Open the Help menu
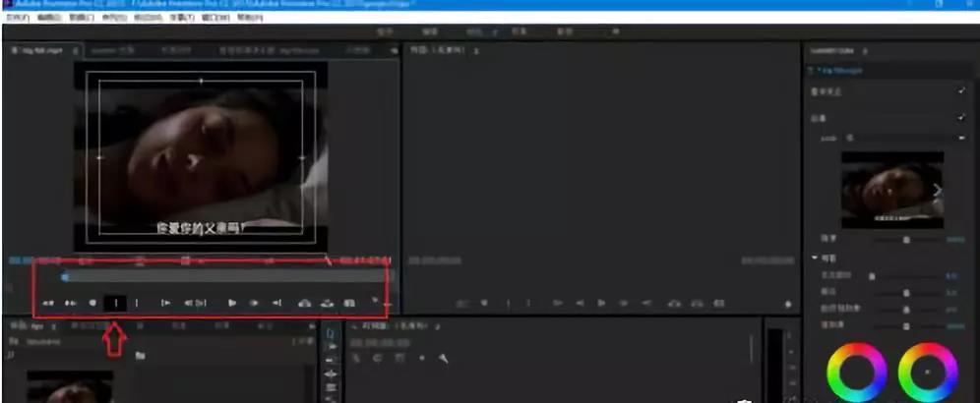 [249, 18]
